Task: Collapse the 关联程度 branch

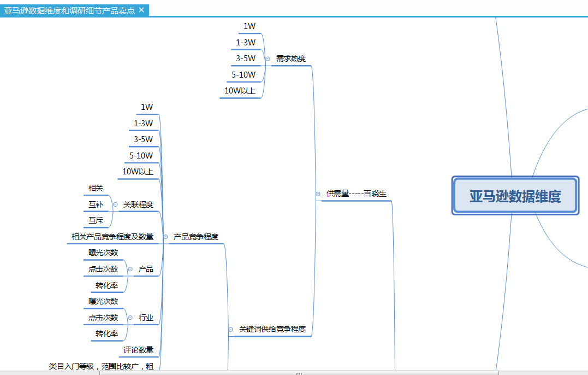Action: coord(116,204)
